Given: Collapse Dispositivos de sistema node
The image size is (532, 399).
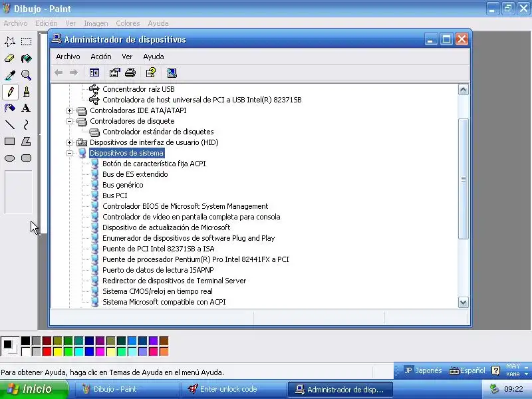Looking at the screenshot, I should tap(69, 153).
